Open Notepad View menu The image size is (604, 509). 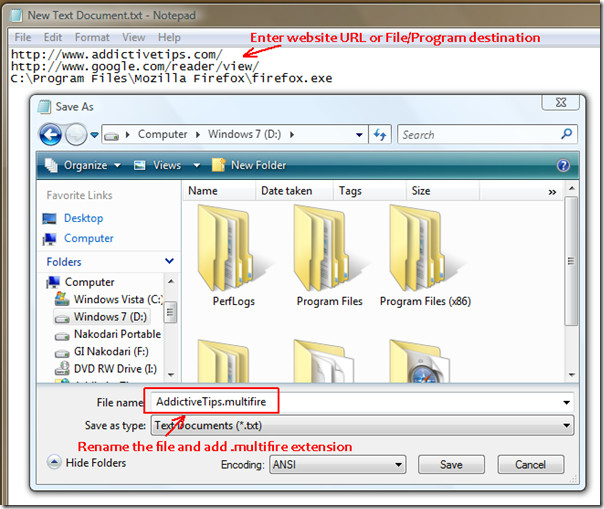tap(133, 37)
